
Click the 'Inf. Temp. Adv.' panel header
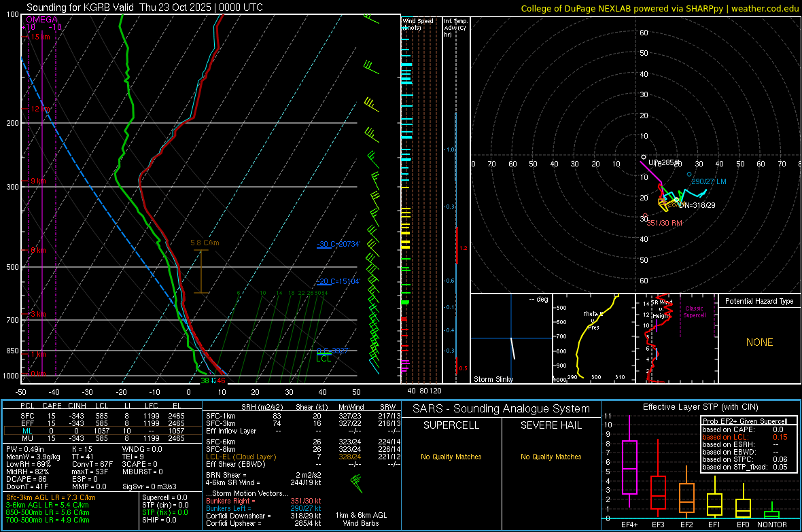[455, 28]
